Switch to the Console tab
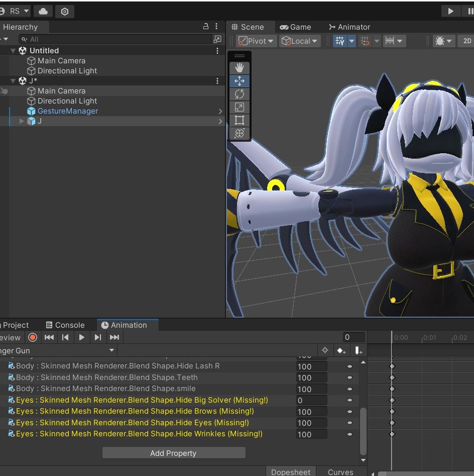 [65, 325]
